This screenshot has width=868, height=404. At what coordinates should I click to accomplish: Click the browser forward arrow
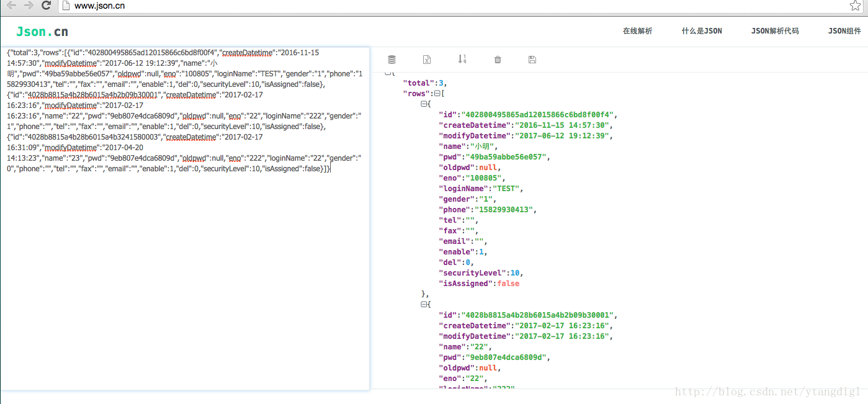coord(29,6)
